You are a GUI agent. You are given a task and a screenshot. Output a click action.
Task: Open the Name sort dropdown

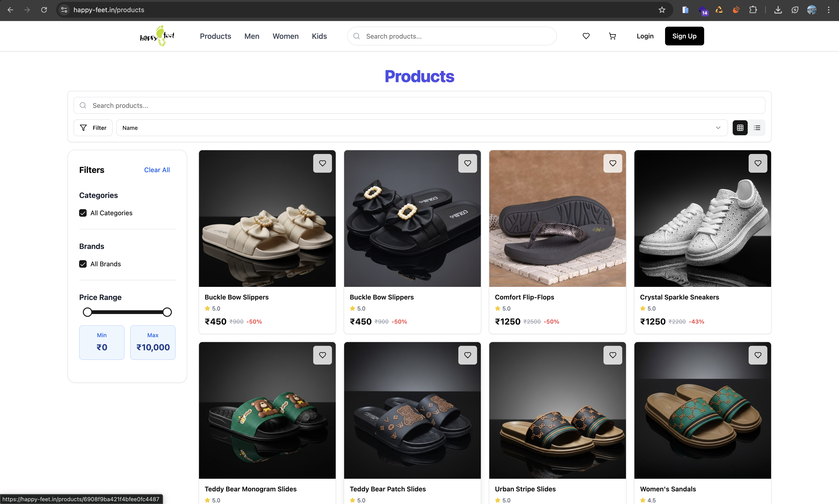pyautogui.click(x=422, y=128)
